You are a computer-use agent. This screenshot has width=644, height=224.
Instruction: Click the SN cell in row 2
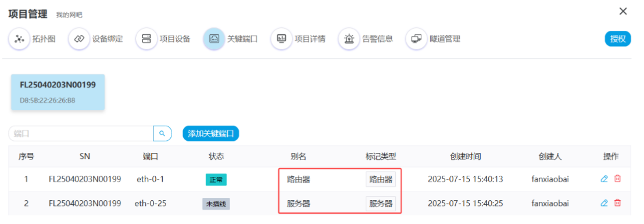click(x=85, y=203)
